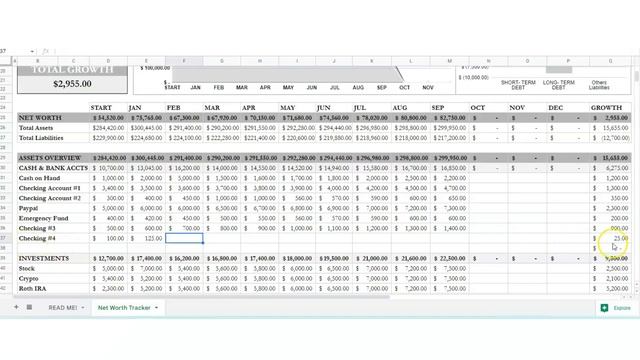Screen dimensions: 640x360
Task: Select Emergency Fund MAY value 560.00
Action: (x=297, y=218)
